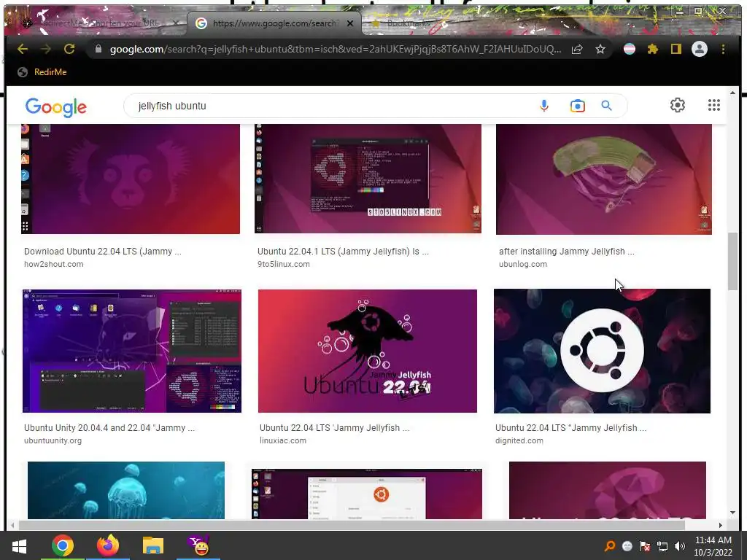
Task: Click the 9to5linux.com source text
Action: [x=284, y=264]
